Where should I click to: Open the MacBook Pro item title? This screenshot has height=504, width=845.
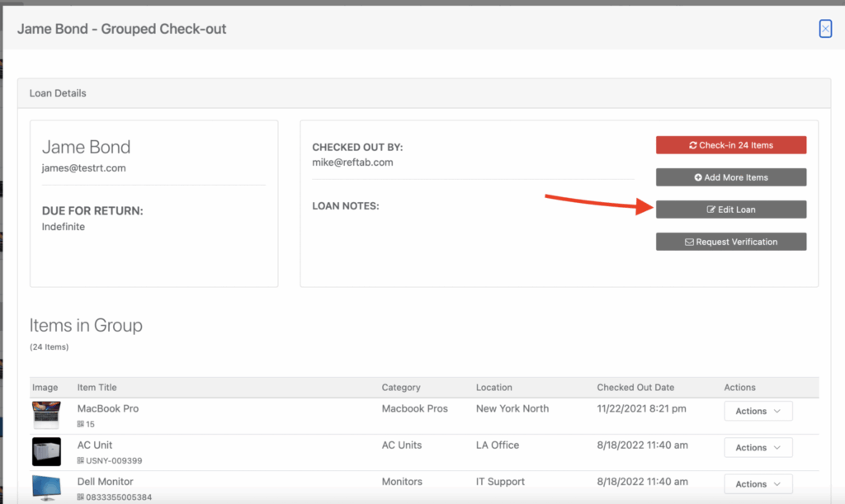coord(107,408)
